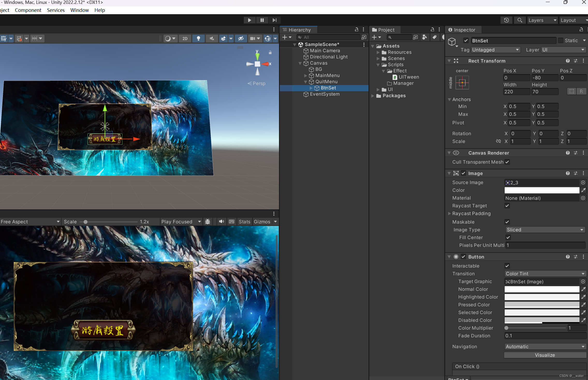Disable the Image component checkbox
This screenshot has width=588, height=380.
[464, 173]
